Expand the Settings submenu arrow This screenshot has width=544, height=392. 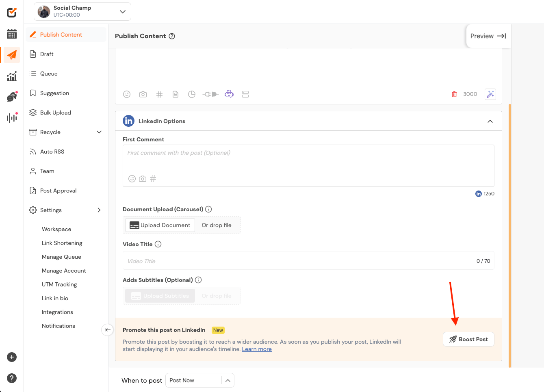(x=99, y=210)
